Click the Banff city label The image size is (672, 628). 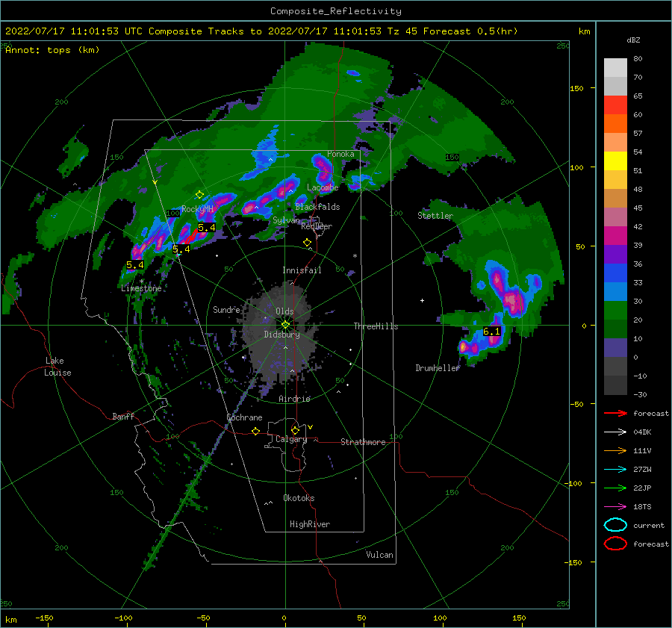123,417
